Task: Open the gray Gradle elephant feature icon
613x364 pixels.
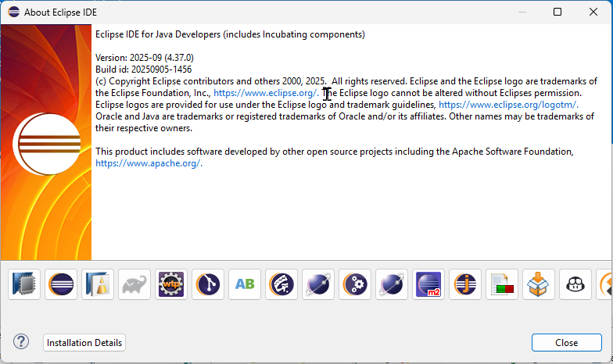Action: pos(134,284)
